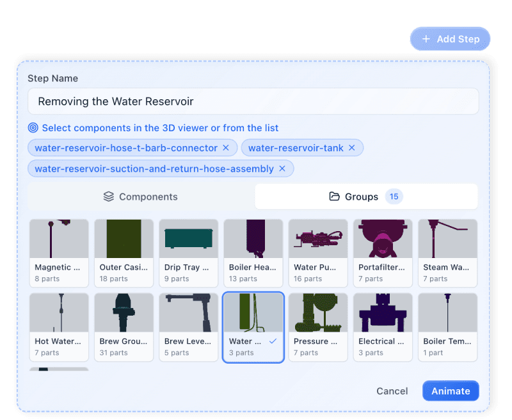Click the Animate button
The width and height of the screenshot is (512, 420).
pos(451,391)
